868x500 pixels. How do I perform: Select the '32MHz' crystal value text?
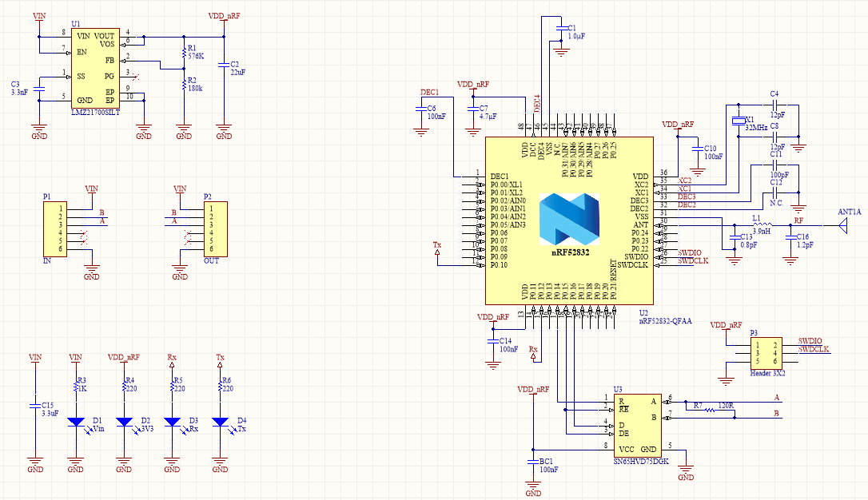pos(756,128)
